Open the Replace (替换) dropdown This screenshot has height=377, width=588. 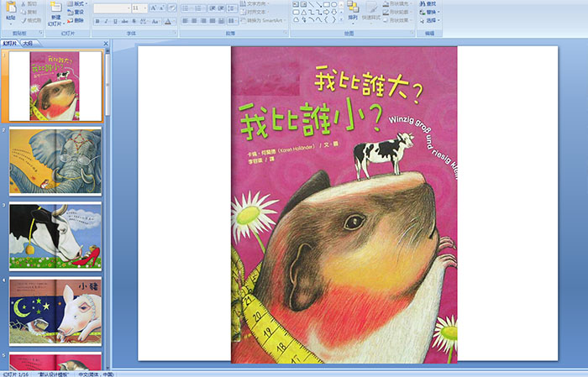(429, 12)
